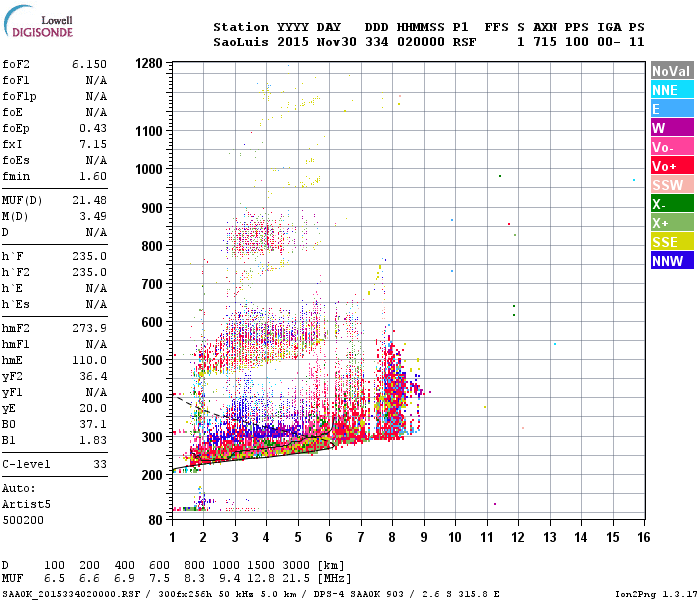Select the E blue legend swatch

coord(672,109)
